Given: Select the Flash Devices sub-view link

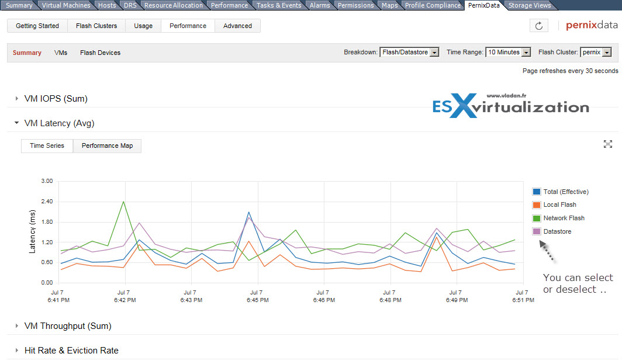Looking at the screenshot, I should click(101, 53).
